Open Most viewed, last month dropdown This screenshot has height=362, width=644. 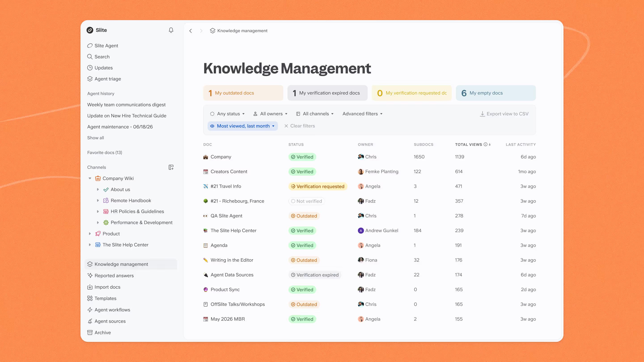click(x=243, y=126)
